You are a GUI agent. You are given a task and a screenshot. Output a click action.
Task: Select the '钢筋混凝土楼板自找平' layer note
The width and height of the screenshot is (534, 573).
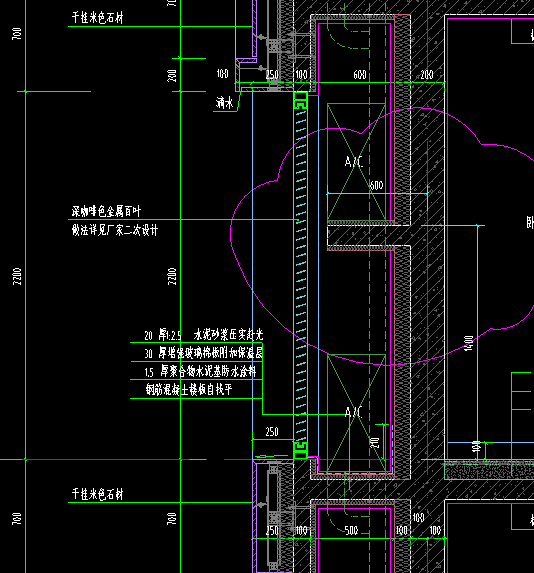coord(189,390)
